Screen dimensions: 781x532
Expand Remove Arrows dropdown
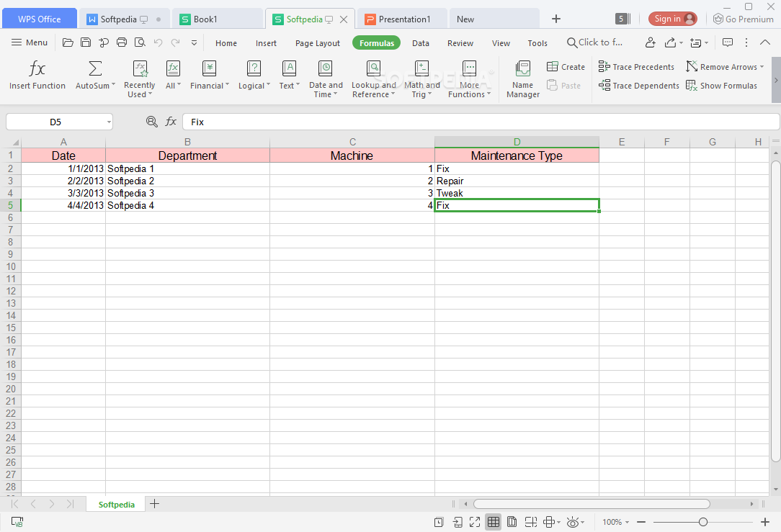coord(762,67)
